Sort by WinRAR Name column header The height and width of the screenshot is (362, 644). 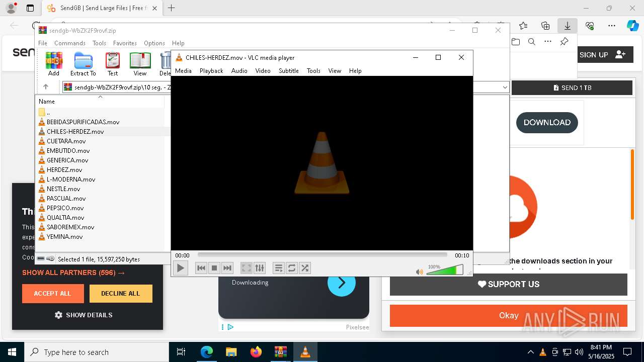tap(100, 101)
